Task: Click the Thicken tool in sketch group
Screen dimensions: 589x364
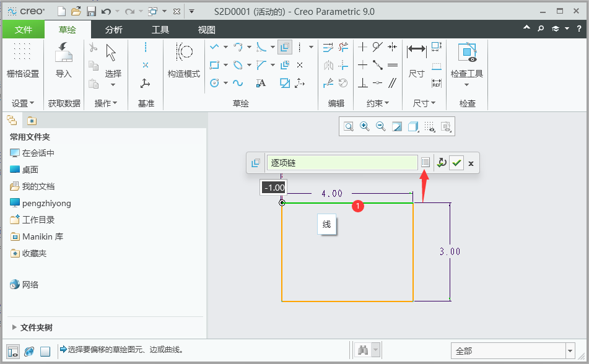Action: pyautogui.click(x=285, y=65)
